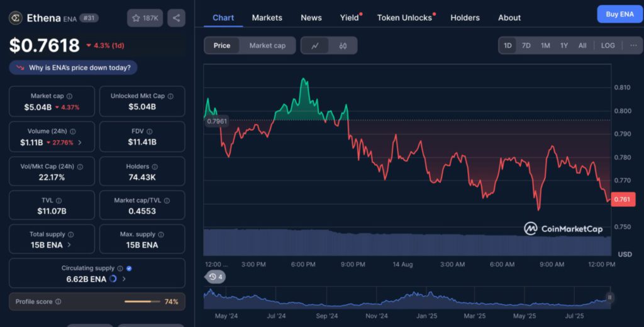Click the event marker showing 4
The height and width of the screenshot is (327, 644).
[216, 277]
